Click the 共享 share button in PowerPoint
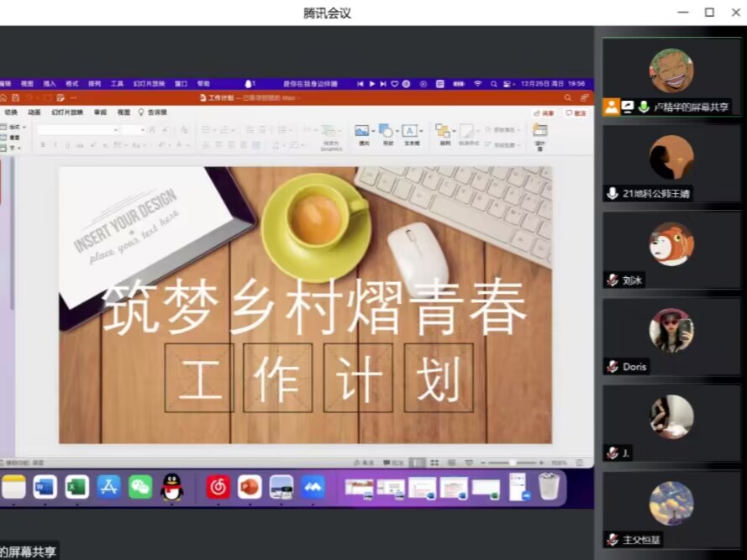747x560 pixels. [544, 113]
